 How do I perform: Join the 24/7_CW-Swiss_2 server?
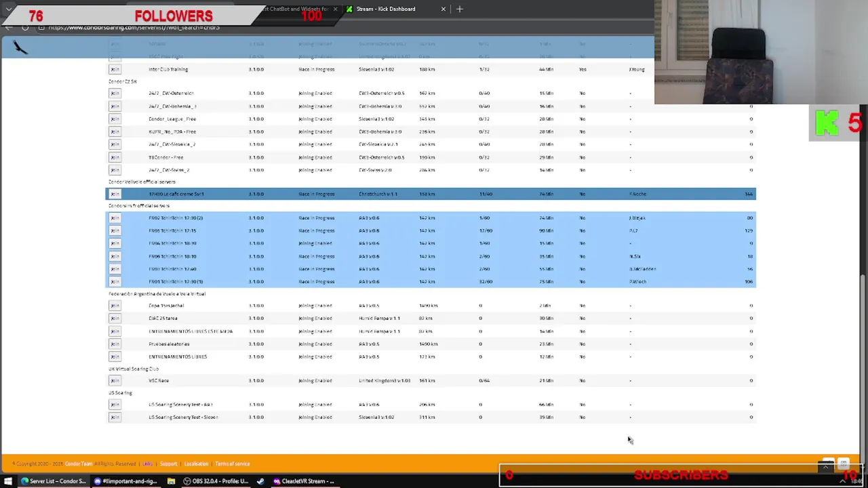[115, 170]
